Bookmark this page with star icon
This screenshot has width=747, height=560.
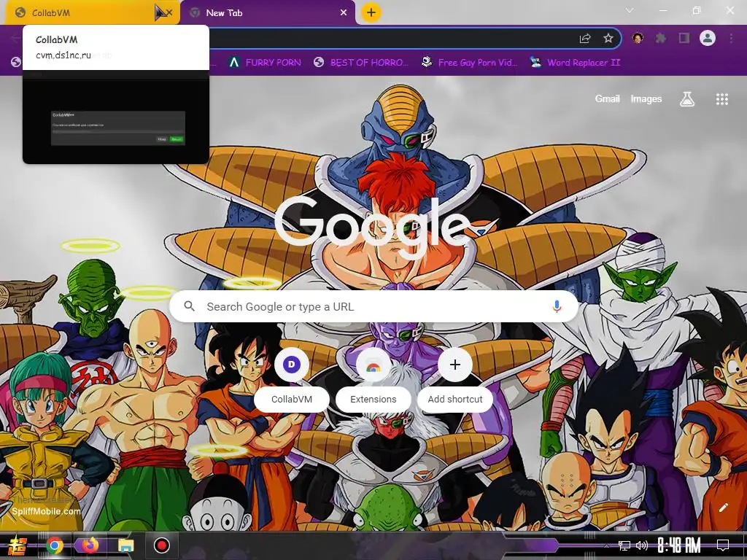pyautogui.click(x=608, y=39)
